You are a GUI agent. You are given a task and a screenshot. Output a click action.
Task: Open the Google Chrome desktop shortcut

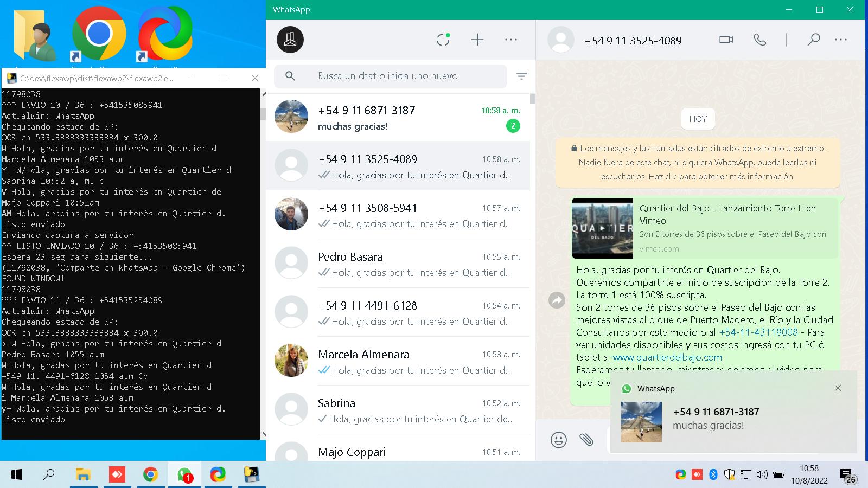tap(98, 35)
